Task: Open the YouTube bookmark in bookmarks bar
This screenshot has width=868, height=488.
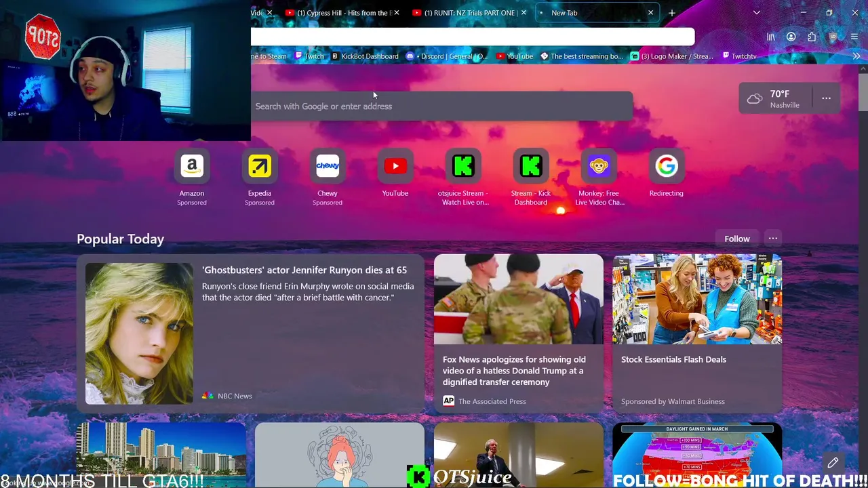Action: coord(515,56)
